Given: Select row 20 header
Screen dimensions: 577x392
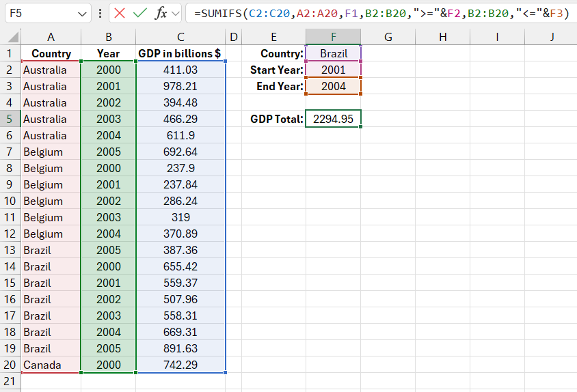Looking at the screenshot, I should [10, 365].
